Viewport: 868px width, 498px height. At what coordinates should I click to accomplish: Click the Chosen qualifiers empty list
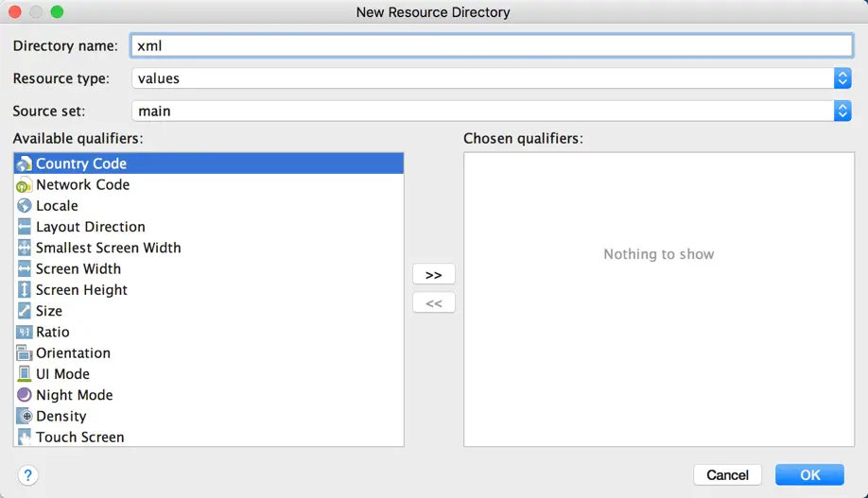click(x=659, y=300)
